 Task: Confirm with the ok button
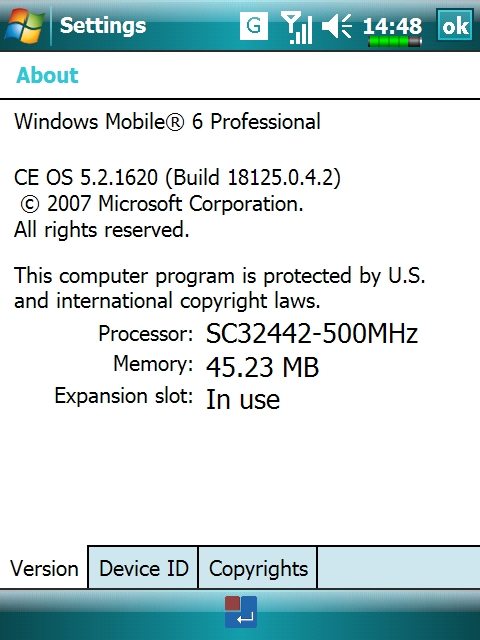click(x=455, y=25)
